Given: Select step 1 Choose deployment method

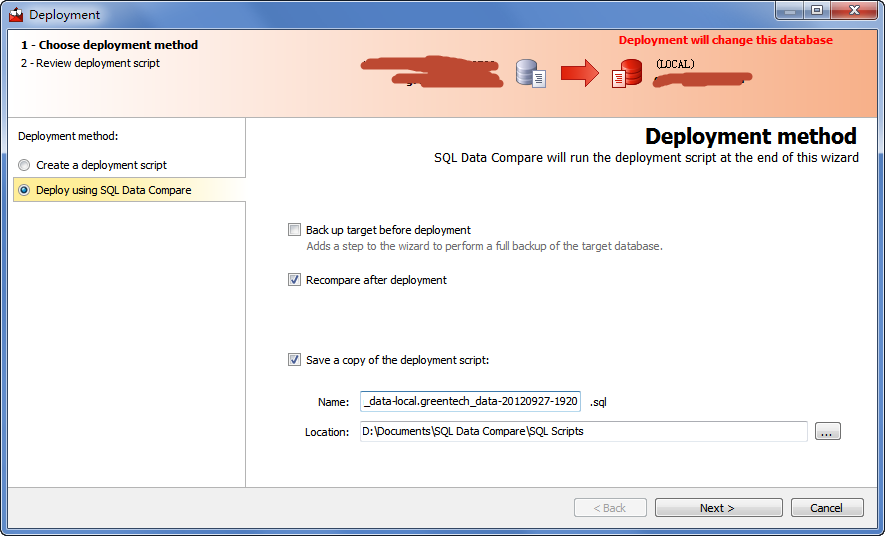Looking at the screenshot, I should tap(109, 45).
